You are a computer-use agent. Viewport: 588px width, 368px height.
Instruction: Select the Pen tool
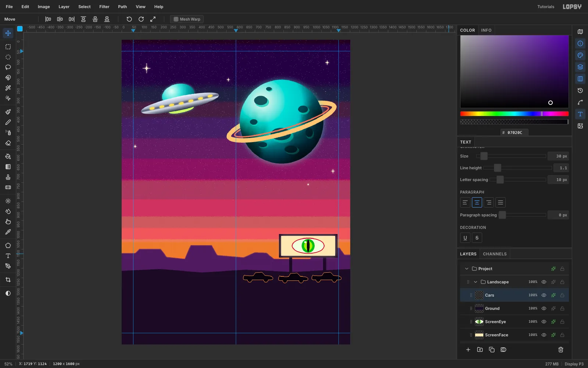click(x=8, y=266)
